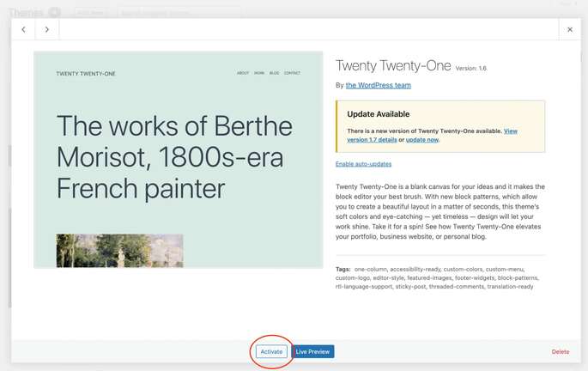Enable auto-updates for this theme

[363, 164]
